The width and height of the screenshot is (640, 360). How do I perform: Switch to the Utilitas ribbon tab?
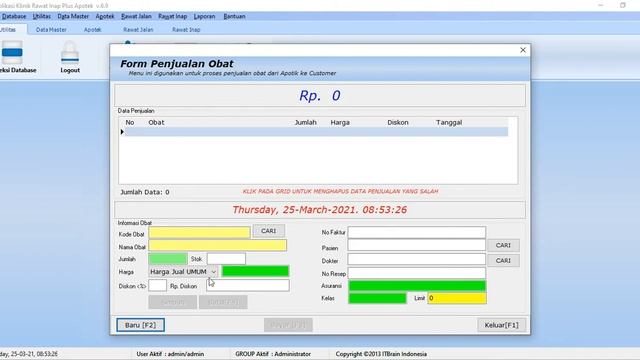pos(8,29)
